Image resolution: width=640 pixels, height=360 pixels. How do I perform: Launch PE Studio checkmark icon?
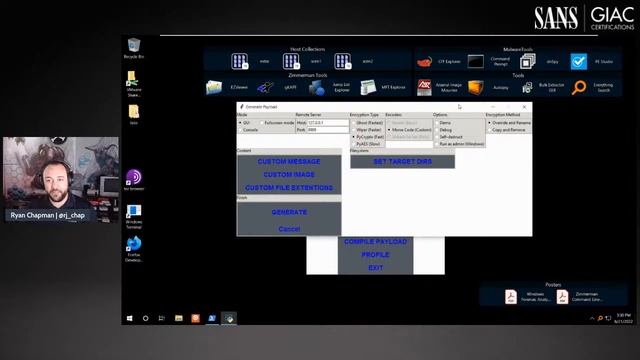click(x=579, y=62)
